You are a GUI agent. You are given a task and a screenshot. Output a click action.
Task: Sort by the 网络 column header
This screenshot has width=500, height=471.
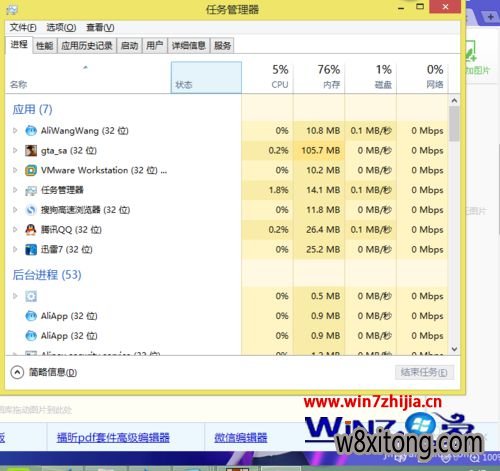point(422,77)
